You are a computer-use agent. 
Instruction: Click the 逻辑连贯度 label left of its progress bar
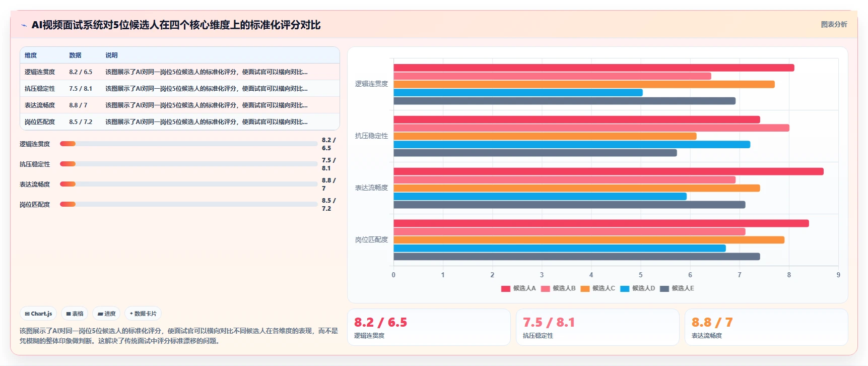pyautogui.click(x=35, y=144)
